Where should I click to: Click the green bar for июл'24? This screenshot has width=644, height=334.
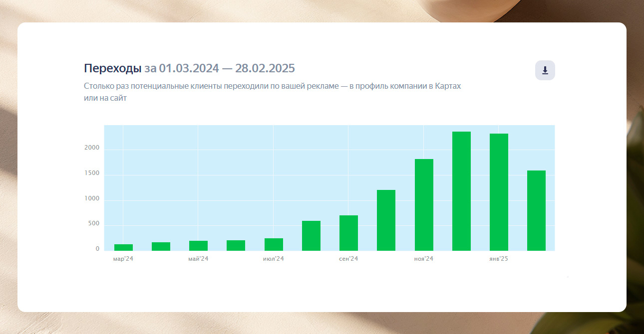coord(274,244)
